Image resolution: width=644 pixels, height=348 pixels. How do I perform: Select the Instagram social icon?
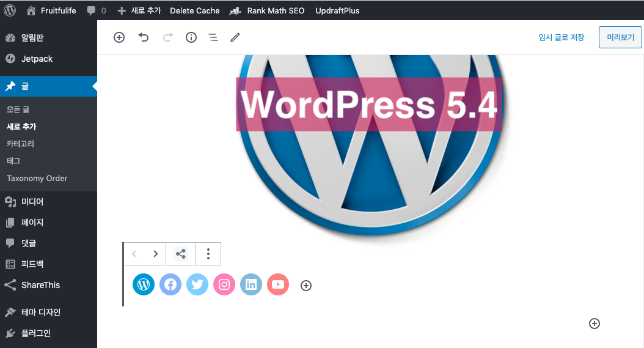(x=224, y=284)
